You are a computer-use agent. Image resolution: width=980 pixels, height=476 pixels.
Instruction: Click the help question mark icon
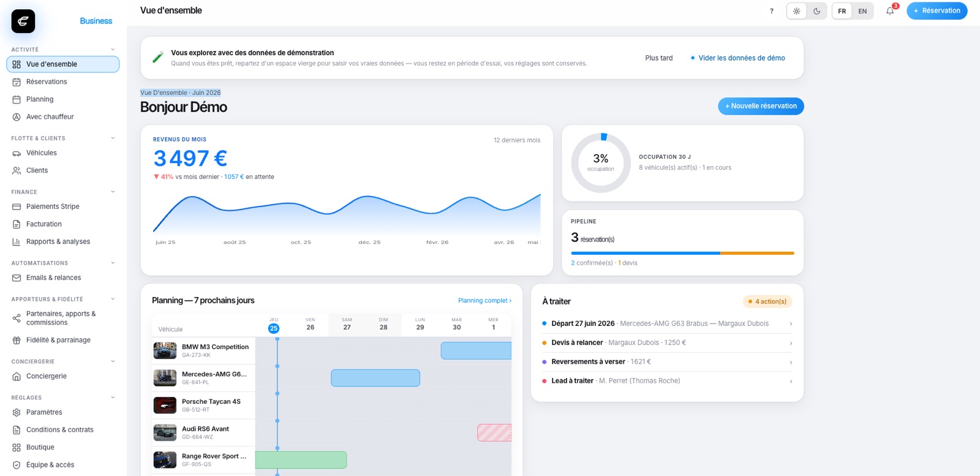(771, 11)
